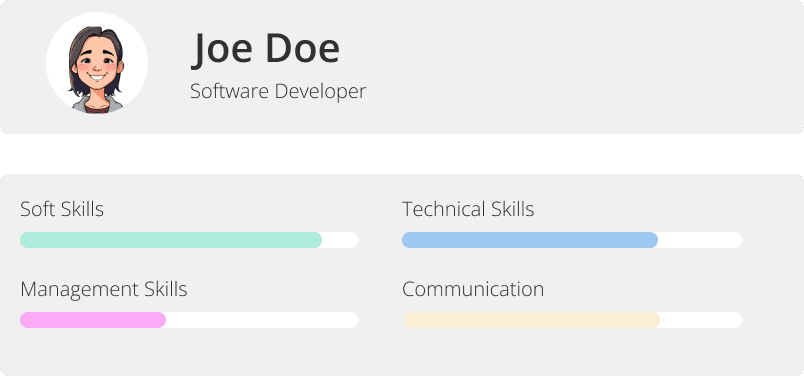
Task: Click the empty part of Management Skills bar
Action: pos(262,320)
